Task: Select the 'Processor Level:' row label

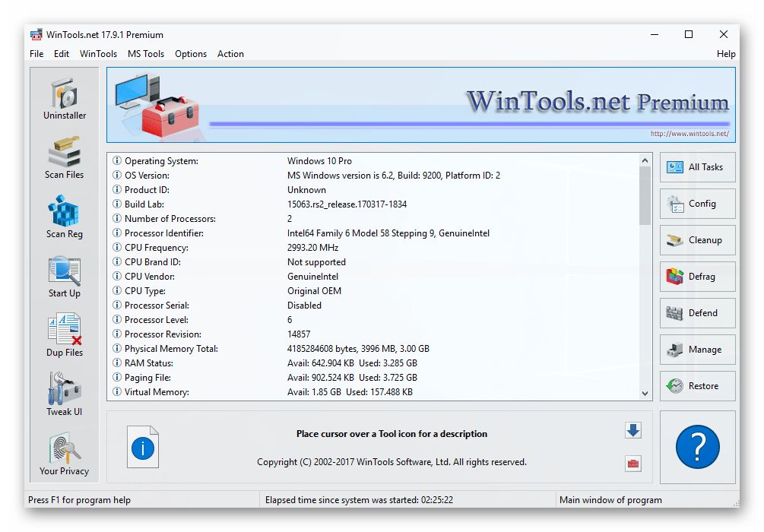Action: pyautogui.click(x=157, y=320)
